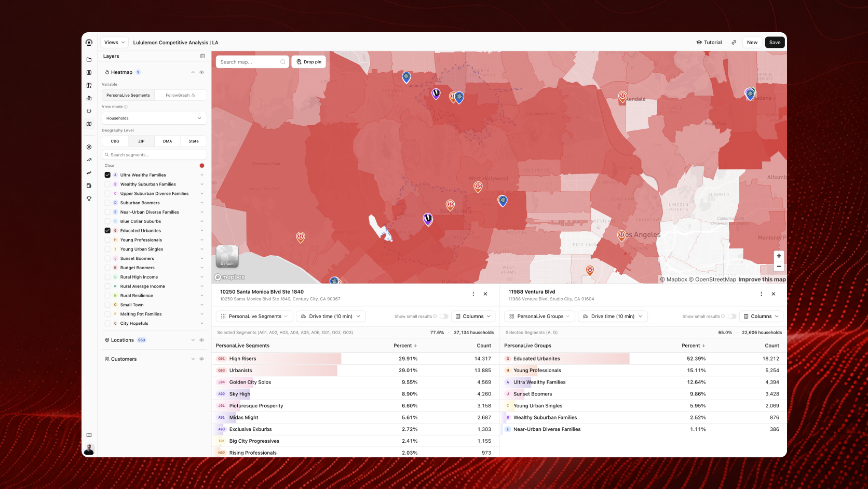Open the Tutorial link

point(709,43)
